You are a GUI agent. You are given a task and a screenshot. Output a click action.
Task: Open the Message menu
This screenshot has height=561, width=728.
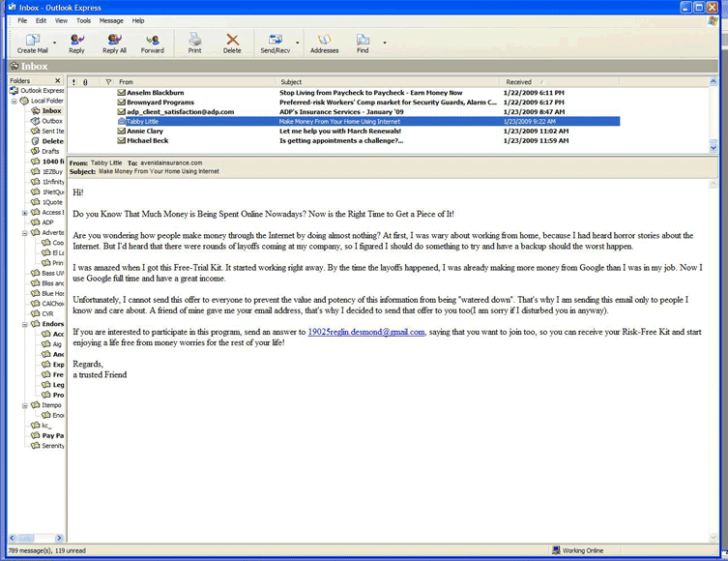click(110, 20)
